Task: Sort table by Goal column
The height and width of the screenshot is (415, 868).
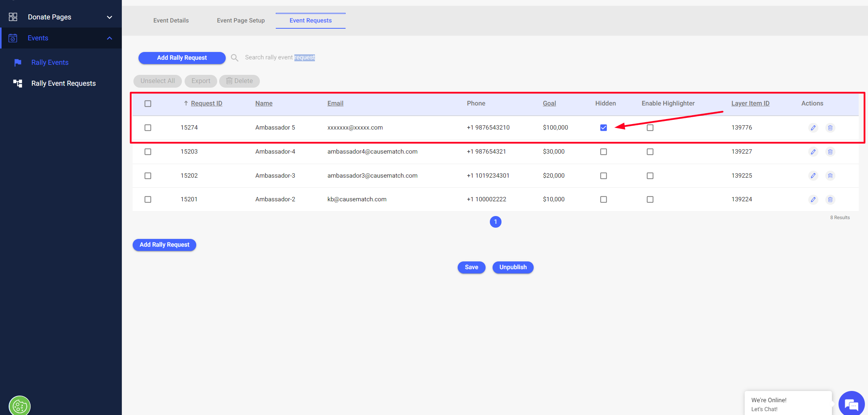Action: tap(550, 103)
